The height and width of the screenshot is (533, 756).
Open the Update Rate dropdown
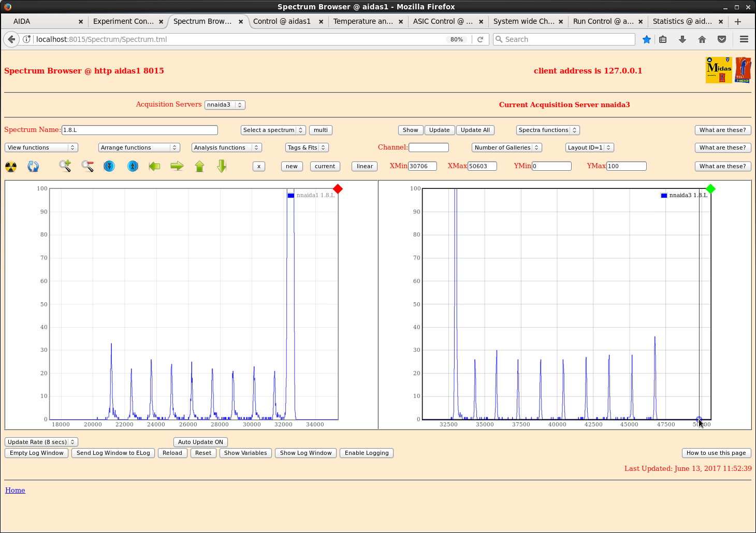click(x=41, y=442)
